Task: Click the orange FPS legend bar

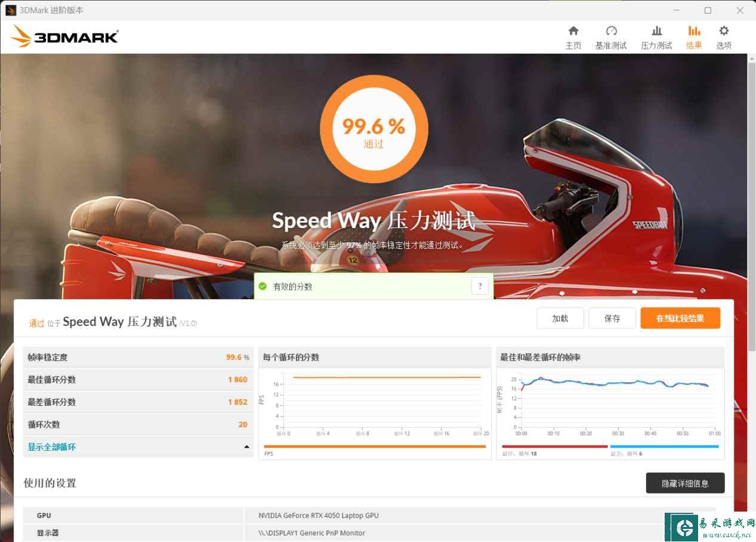Action: click(x=375, y=446)
